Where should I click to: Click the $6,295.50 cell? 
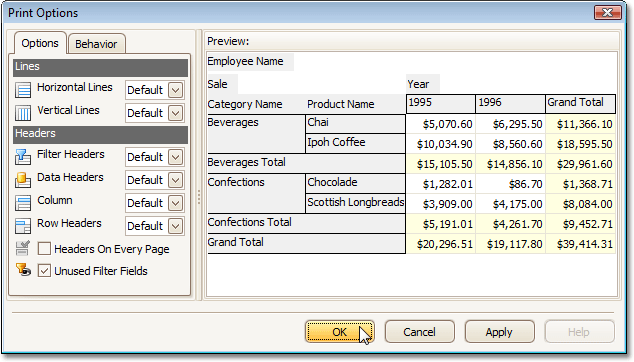pos(511,124)
